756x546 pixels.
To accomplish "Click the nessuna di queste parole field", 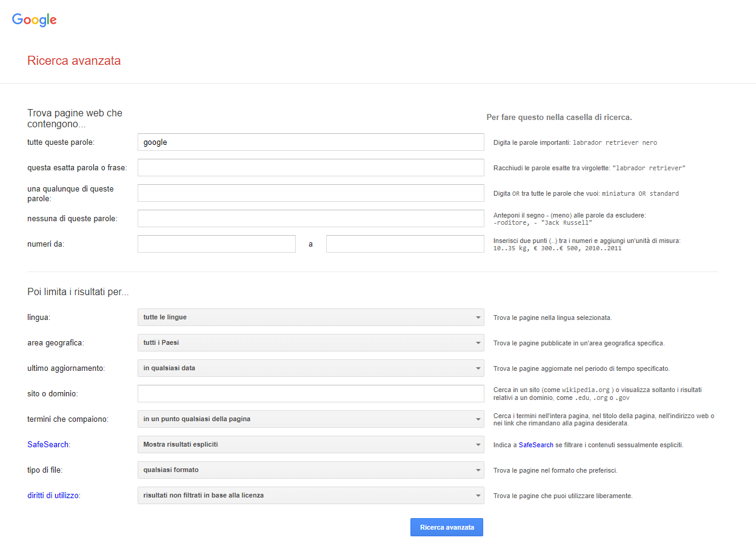I will pos(310,219).
